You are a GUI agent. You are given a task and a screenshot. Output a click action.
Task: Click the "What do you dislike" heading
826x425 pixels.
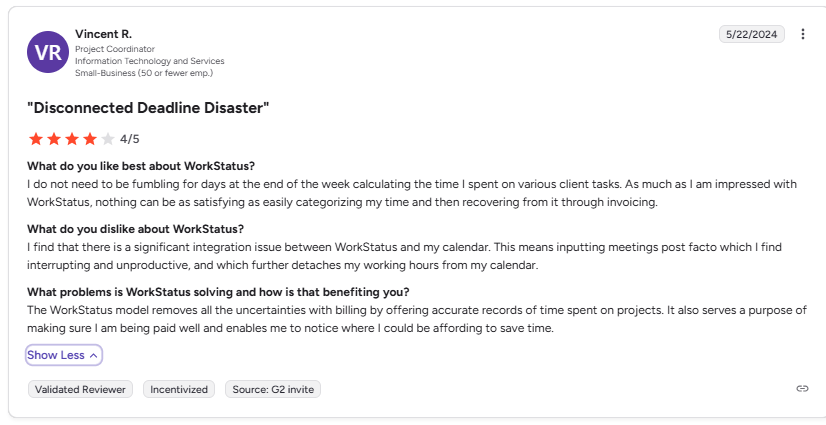(x=135, y=229)
